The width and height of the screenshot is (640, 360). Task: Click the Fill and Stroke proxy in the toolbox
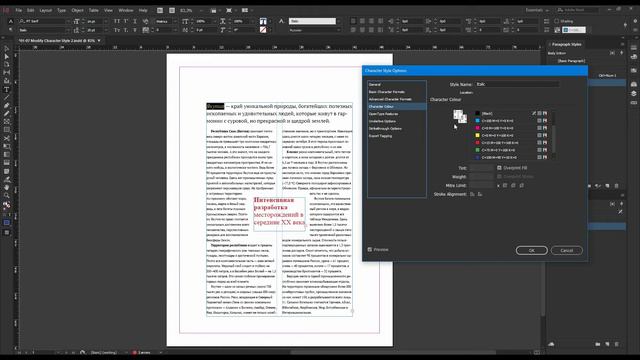coord(7,205)
